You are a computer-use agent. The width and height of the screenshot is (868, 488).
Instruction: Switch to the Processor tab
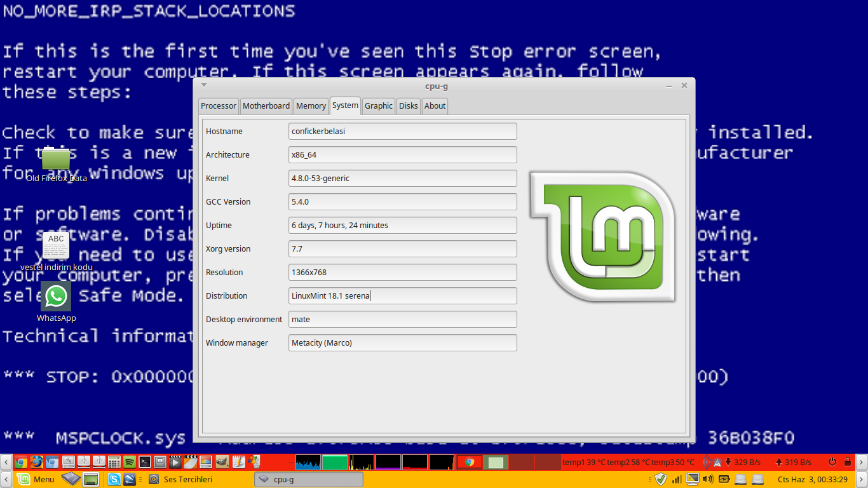coord(219,105)
